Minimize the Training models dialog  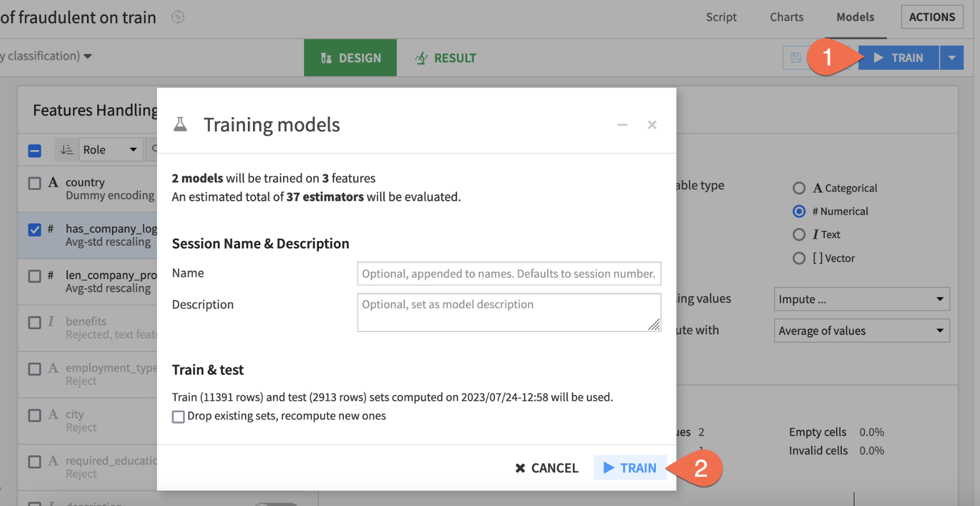point(622,125)
